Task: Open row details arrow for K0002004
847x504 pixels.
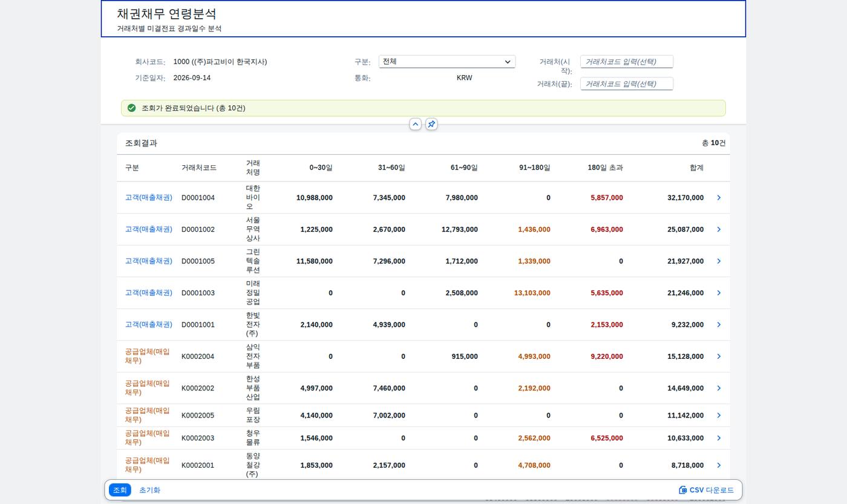Action: 719,356
